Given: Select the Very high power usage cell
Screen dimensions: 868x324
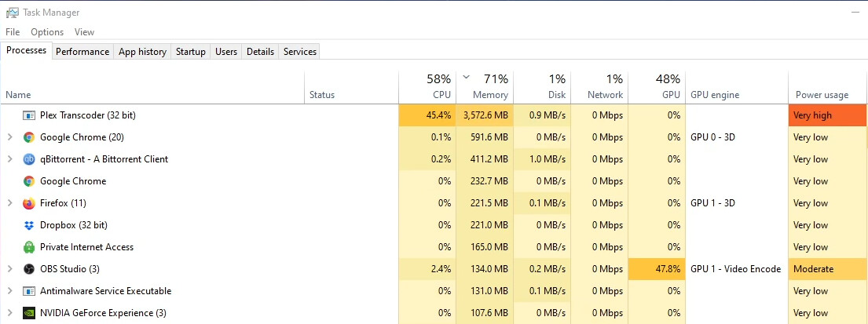Looking at the screenshot, I should [827, 115].
